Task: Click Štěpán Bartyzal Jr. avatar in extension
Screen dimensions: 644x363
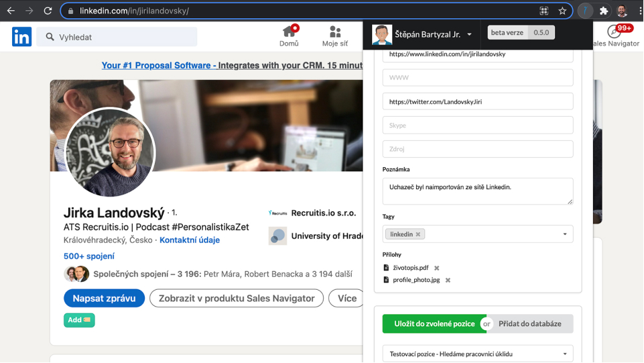Action: point(381,34)
